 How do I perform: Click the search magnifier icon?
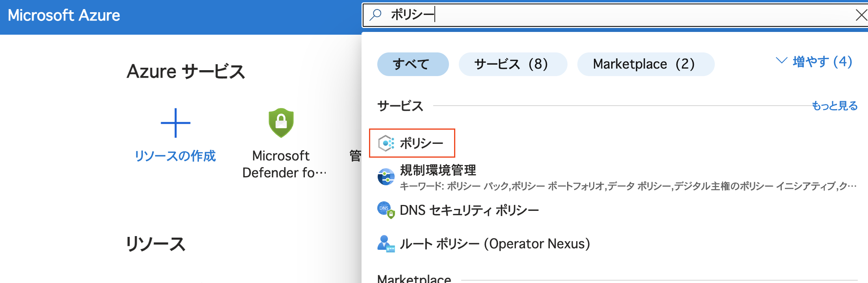pyautogui.click(x=376, y=15)
